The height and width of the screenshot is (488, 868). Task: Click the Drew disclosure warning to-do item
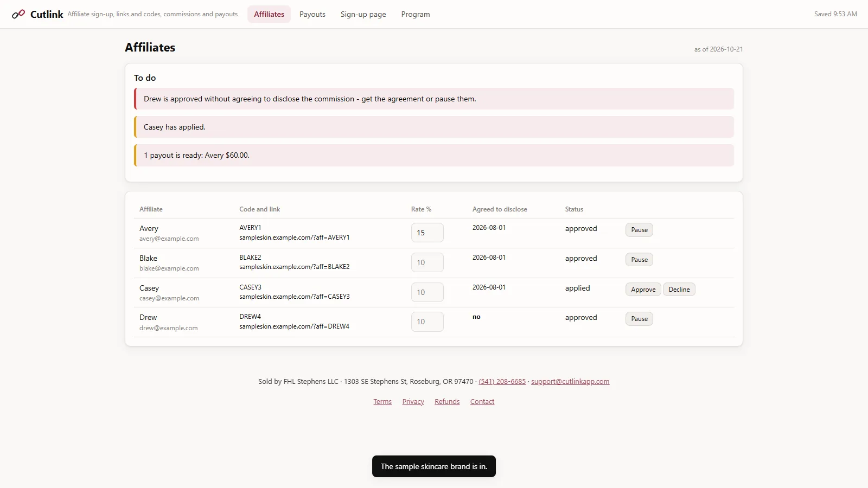pos(434,99)
